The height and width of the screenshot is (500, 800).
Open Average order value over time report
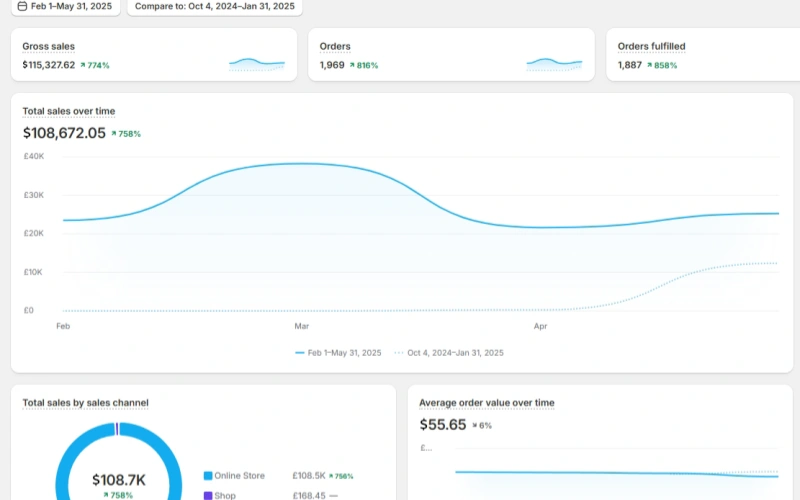tap(487, 403)
